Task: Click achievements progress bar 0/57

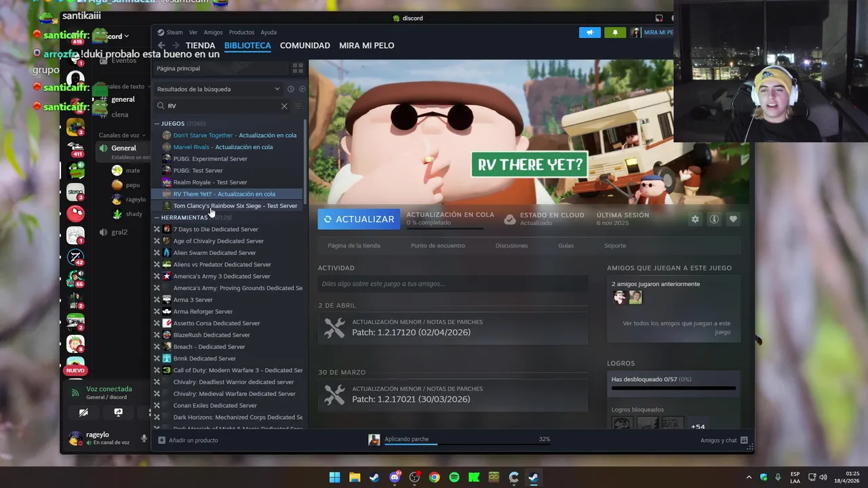Action: tap(673, 388)
